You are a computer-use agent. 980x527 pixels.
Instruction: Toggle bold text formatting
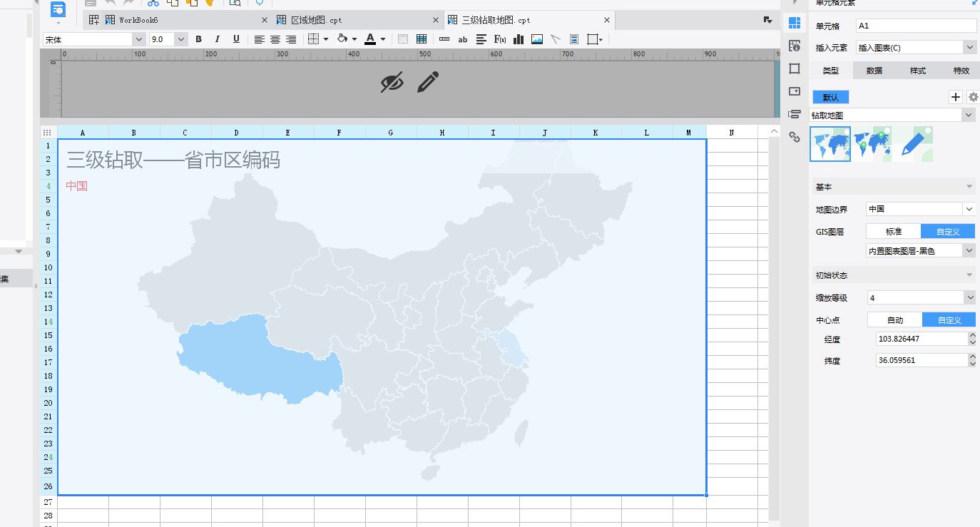pyautogui.click(x=199, y=39)
